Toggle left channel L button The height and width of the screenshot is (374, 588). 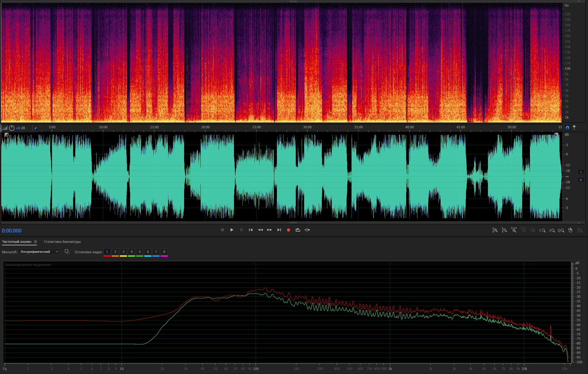tap(581, 172)
